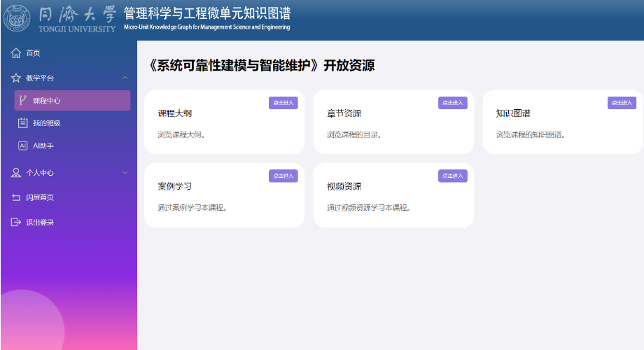Click 点击进入 on 章节资源 card
This screenshot has width=644, height=350.
click(453, 103)
